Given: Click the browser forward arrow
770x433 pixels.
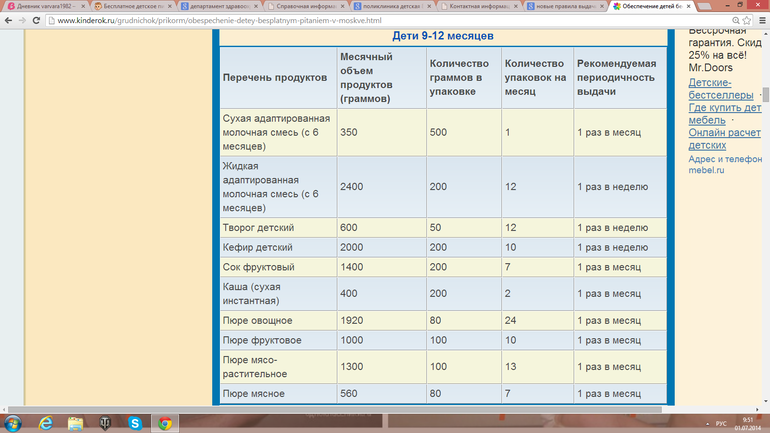Looking at the screenshot, I should pos(22,21).
